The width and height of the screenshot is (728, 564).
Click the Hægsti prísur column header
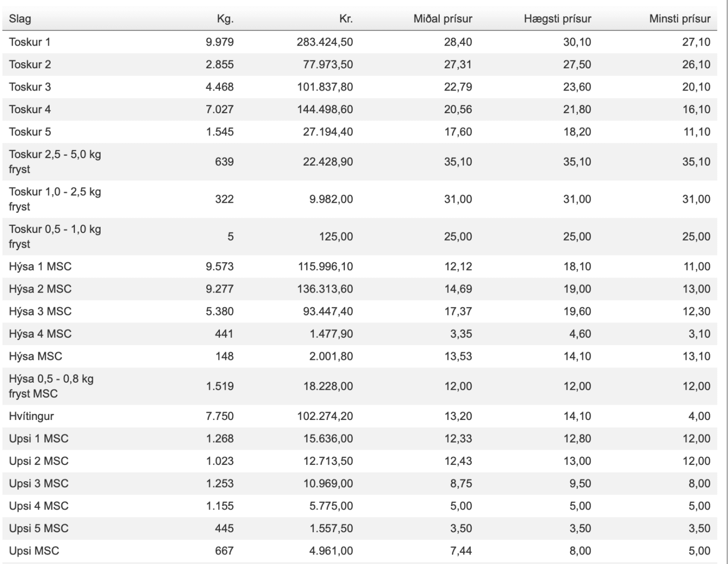tap(557, 19)
